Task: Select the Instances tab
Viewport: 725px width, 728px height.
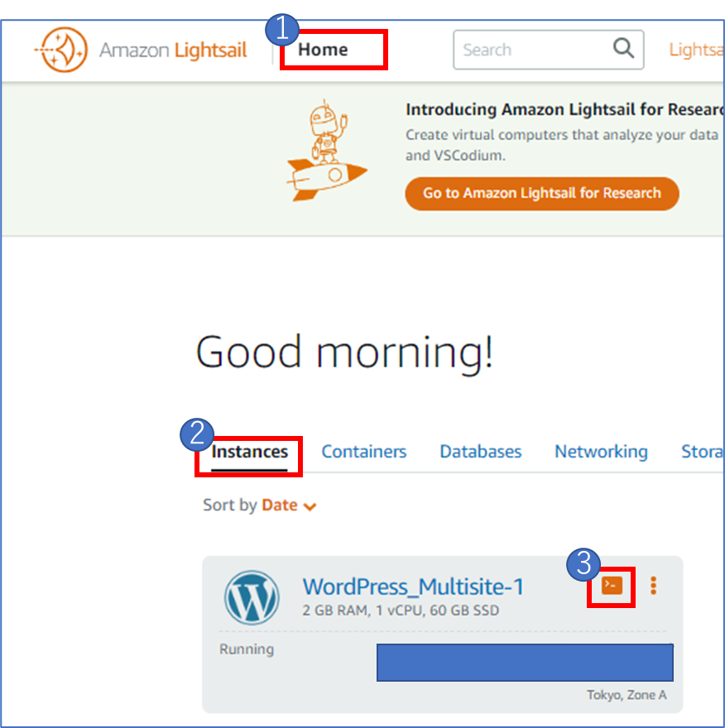Action: (x=249, y=452)
